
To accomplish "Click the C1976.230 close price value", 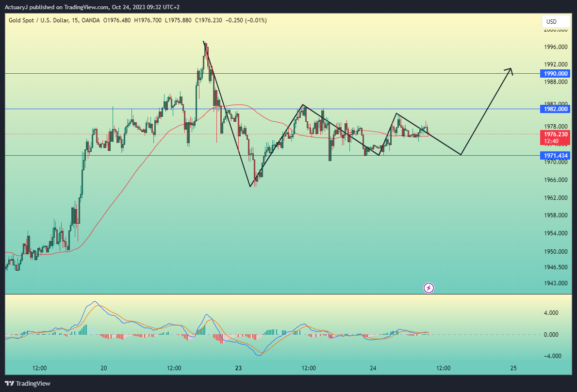I will [x=209, y=20].
